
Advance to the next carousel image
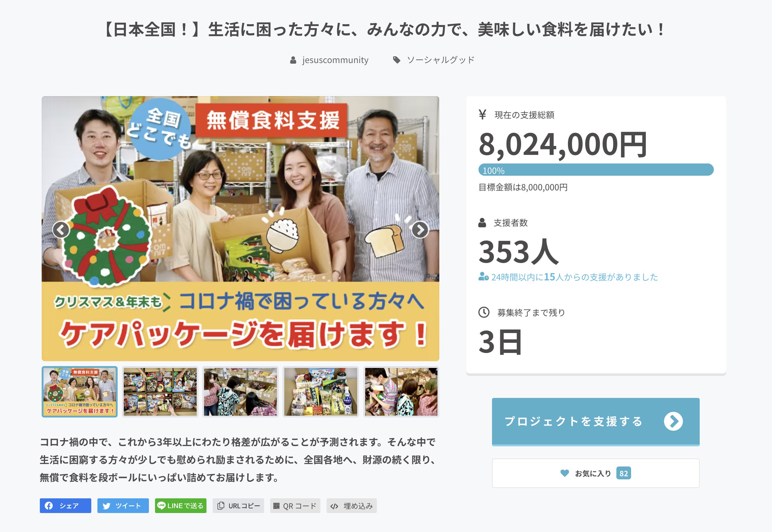coord(420,230)
